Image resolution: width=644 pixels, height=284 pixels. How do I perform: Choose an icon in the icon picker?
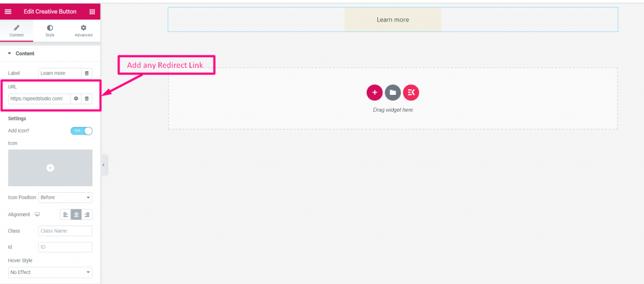tap(50, 168)
